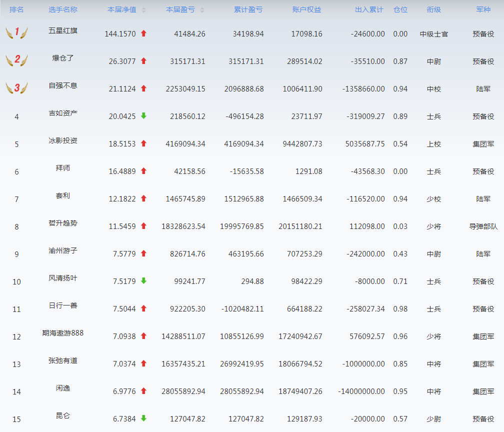Select rank cell 中级士官

tap(433, 34)
